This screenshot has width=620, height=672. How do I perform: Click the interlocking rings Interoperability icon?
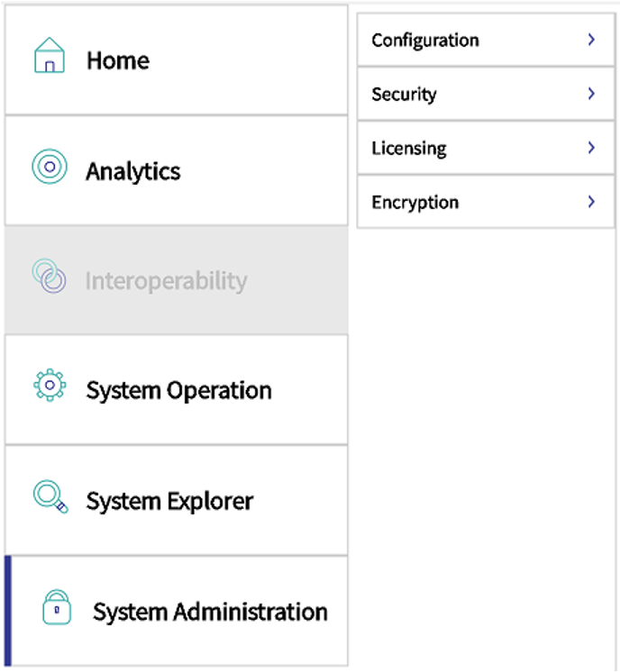49,277
